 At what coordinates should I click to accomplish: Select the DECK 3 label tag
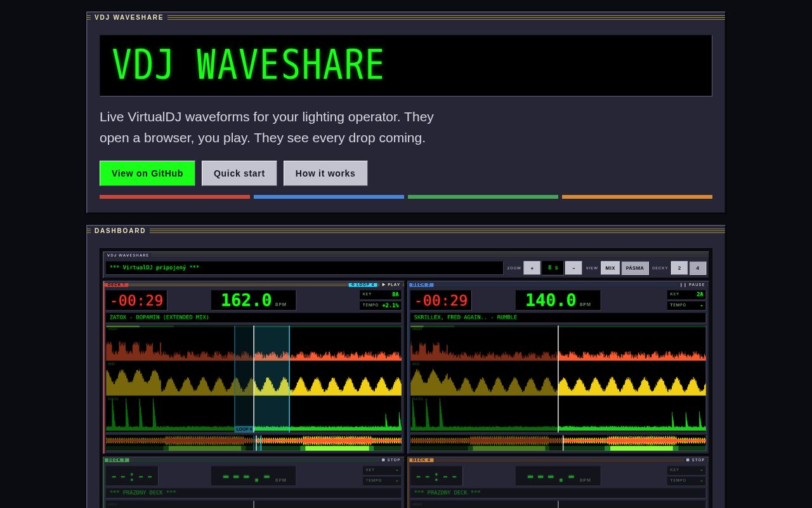coord(117,460)
